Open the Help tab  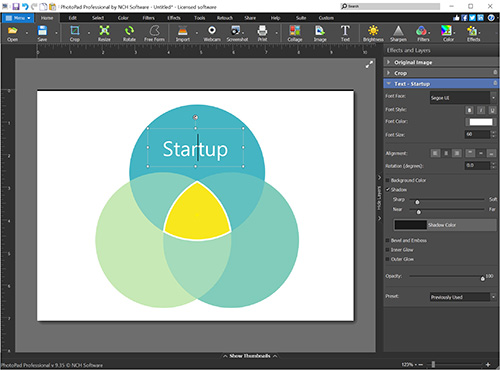[x=275, y=18]
